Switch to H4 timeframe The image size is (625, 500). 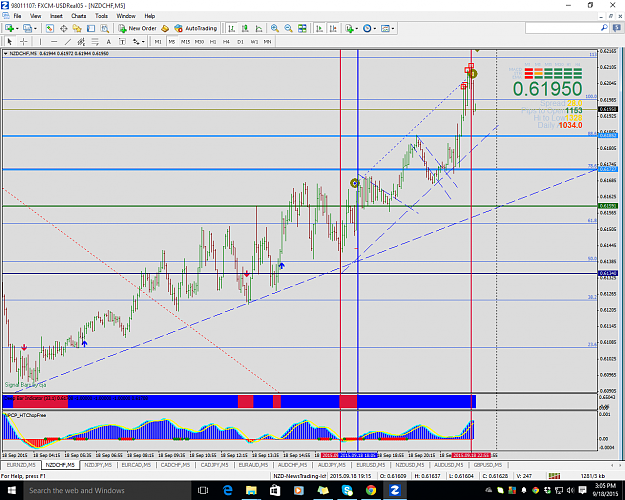(x=226, y=41)
